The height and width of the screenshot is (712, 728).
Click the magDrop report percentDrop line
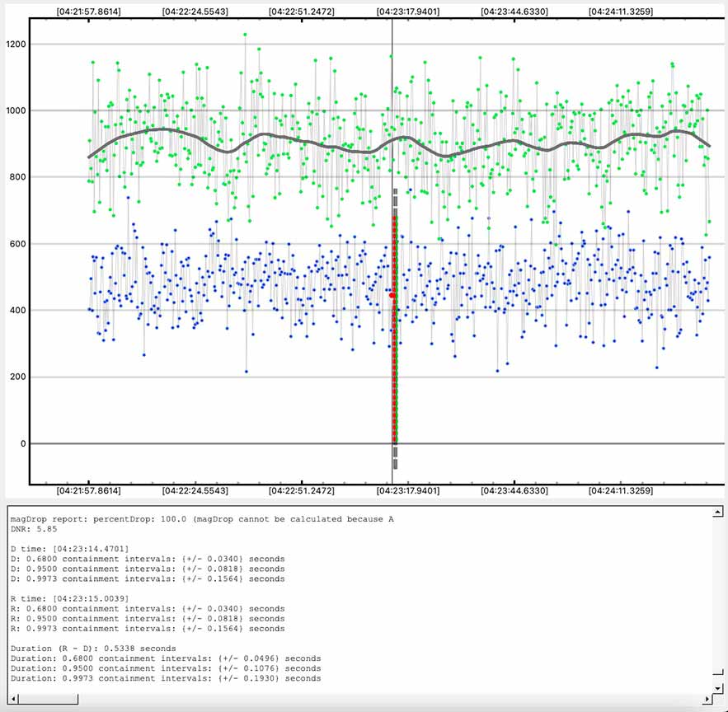[202, 519]
